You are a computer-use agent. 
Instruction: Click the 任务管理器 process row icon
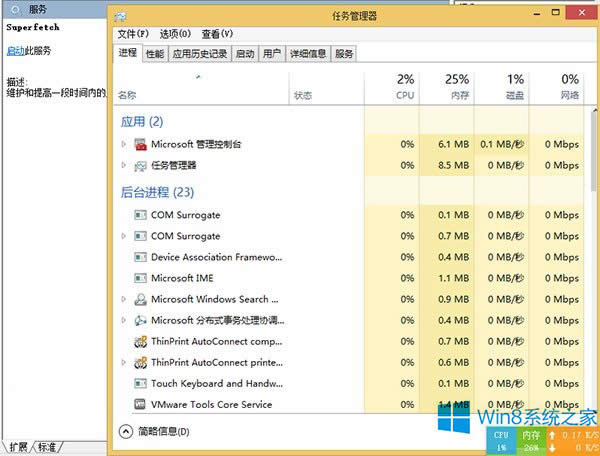[x=140, y=166]
